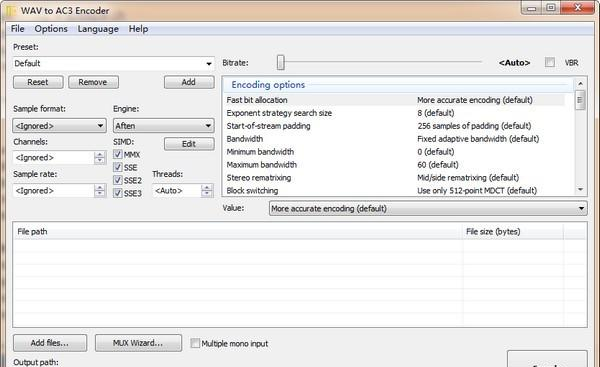Toggle the SSE3 SIMD checkbox
Image resolution: width=600 pixels, height=367 pixels.
(x=118, y=193)
